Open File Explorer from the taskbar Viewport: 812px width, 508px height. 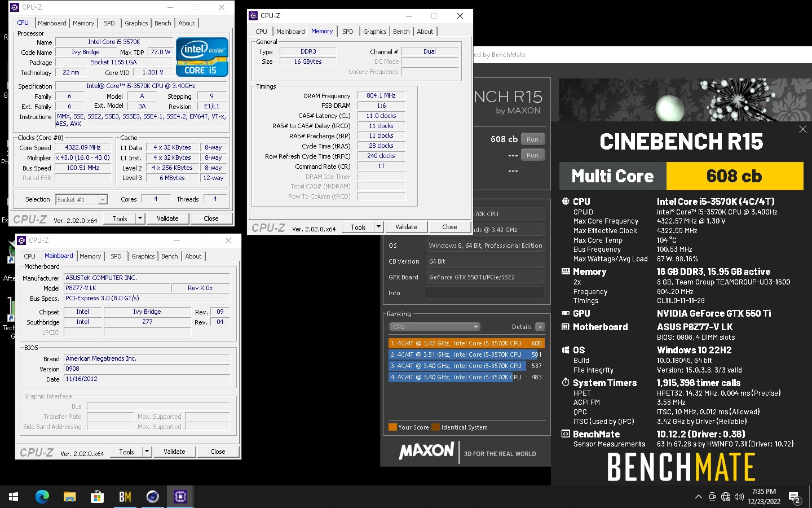click(69, 497)
